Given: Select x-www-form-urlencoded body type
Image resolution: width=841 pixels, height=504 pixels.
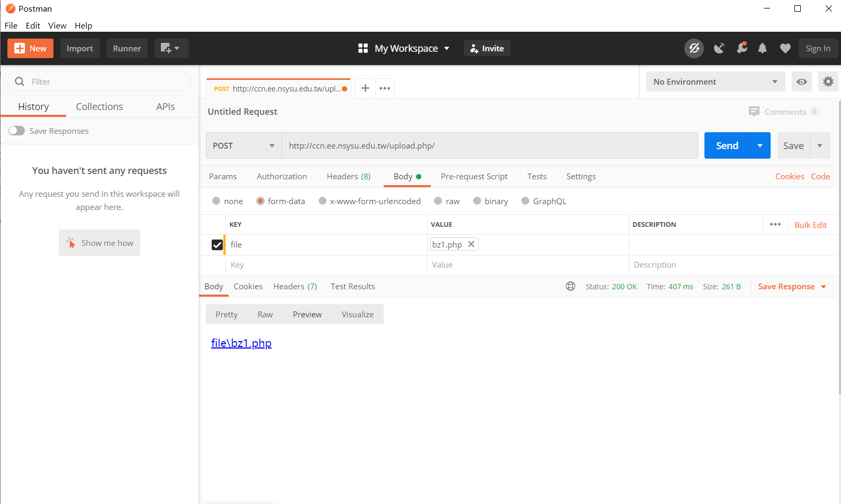Looking at the screenshot, I should [x=322, y=201].
